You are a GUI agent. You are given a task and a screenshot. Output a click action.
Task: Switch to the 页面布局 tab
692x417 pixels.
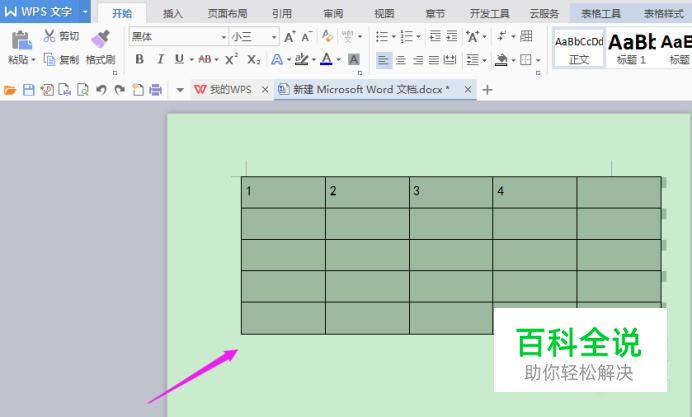click(228, 14)
